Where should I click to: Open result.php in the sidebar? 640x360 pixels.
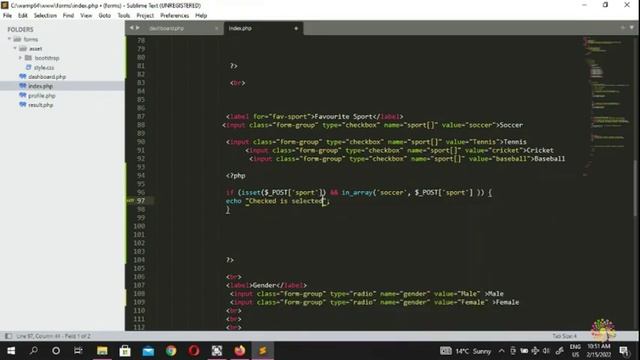(x=40, y=105)
